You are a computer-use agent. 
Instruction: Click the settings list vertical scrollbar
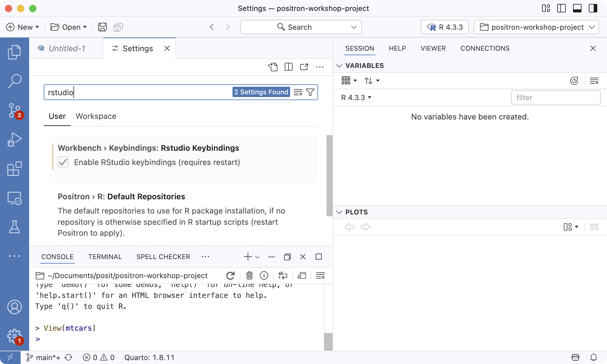pos(329,175)
